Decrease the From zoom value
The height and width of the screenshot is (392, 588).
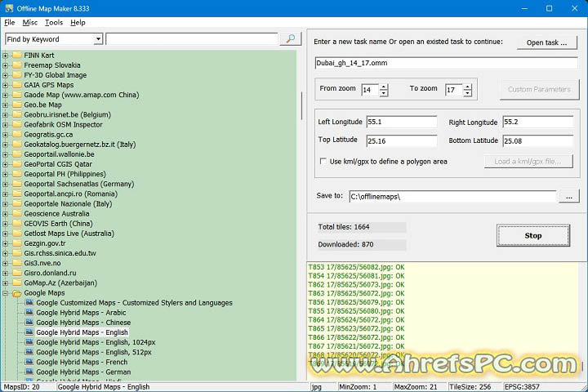[383, 93]
